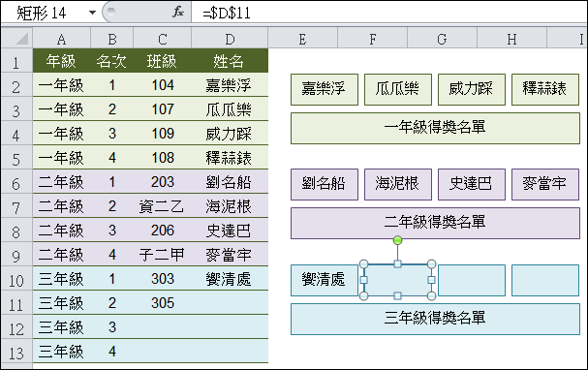Image resolution: width=588 pixels, height=370 pixels.
Task: Click cell containing 子二甲
Action: pos(163,255)
